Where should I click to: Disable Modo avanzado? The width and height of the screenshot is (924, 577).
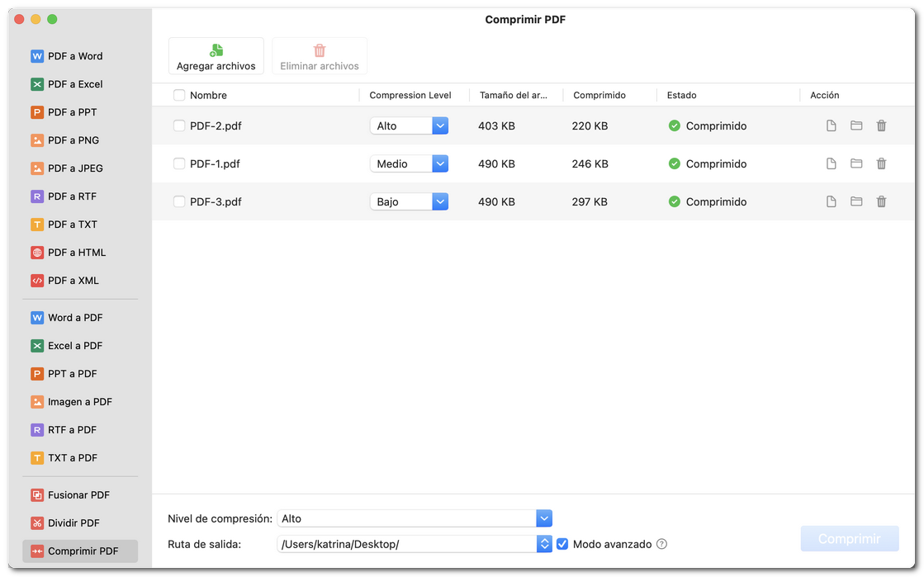(x=562, y=544)
